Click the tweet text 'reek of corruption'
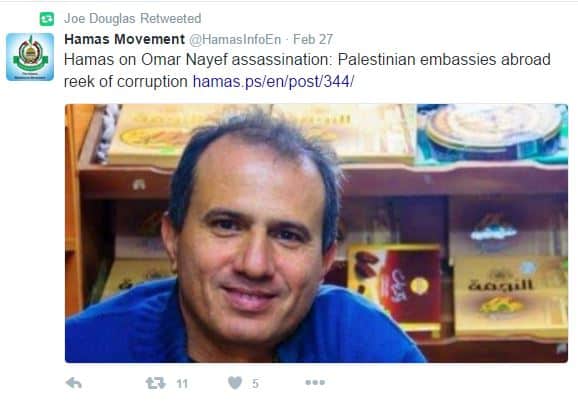The width and height of the screenshot is (578, 404). point(126,81)
